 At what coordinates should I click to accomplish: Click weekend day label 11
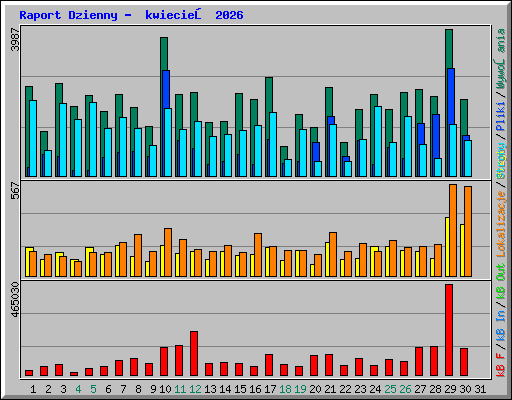coord(180,389)
